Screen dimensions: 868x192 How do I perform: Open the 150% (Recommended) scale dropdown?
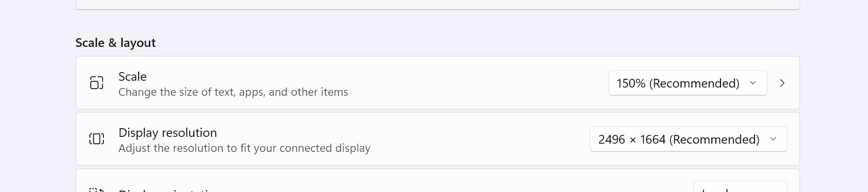click(x=688, y=83)
